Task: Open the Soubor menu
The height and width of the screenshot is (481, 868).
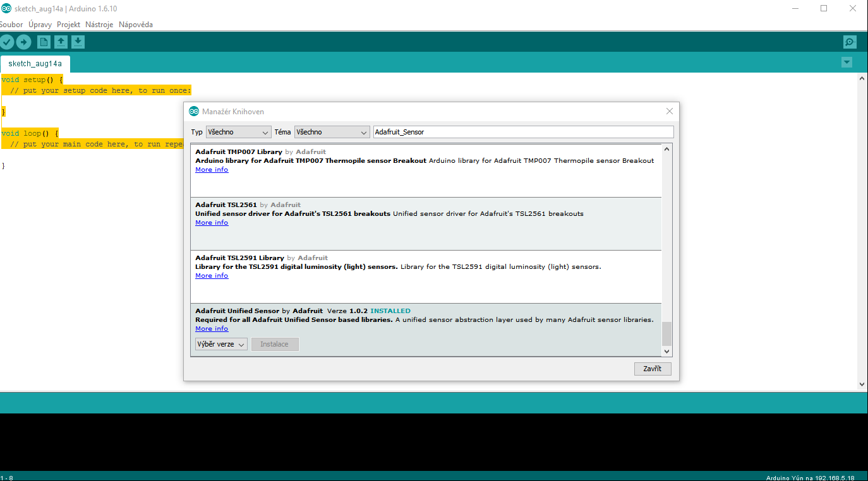Action: pos(11,24)
